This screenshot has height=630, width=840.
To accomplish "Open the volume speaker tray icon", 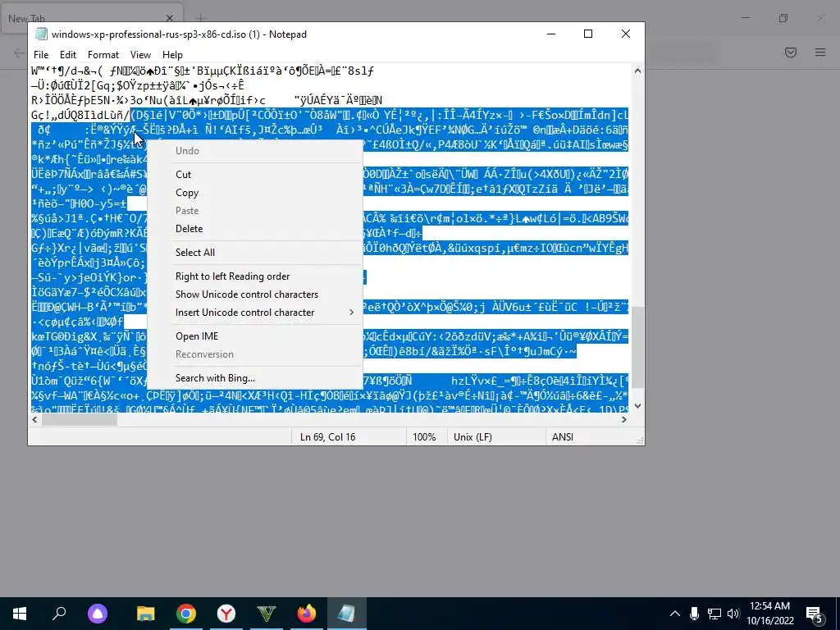I will pos(733,614).
